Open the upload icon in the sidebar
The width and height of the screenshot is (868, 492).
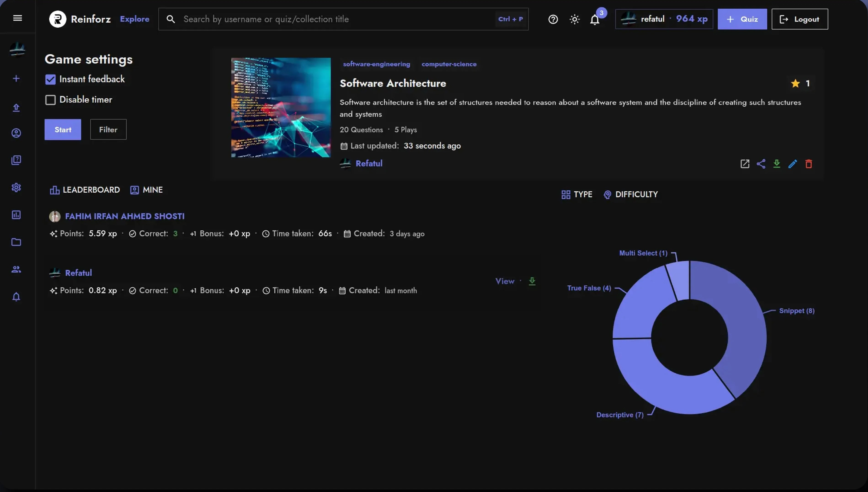click(16, 107)
